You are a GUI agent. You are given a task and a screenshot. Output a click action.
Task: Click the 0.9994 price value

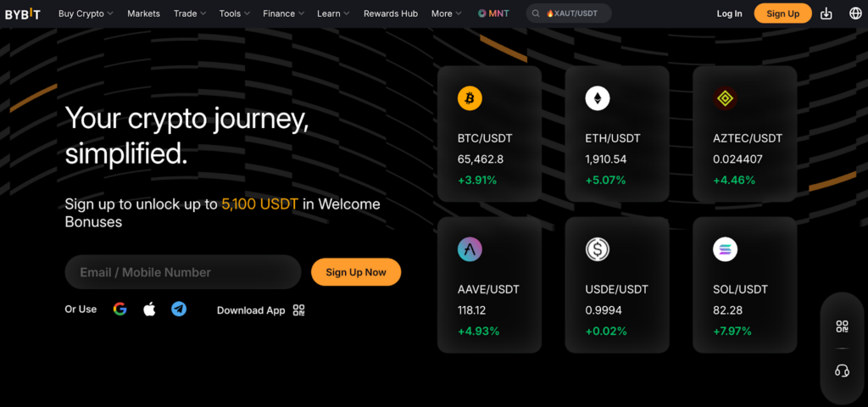tap(604, 310)
